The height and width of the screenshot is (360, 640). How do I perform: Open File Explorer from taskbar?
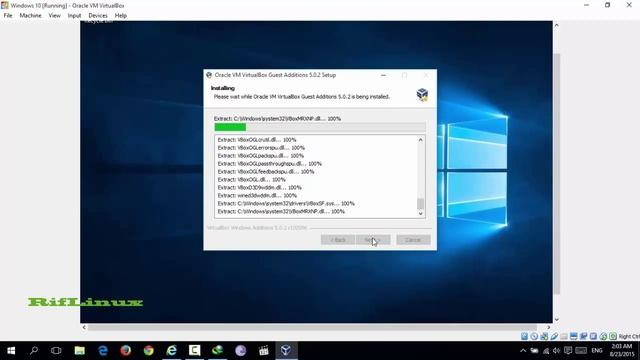pos(80,351)
